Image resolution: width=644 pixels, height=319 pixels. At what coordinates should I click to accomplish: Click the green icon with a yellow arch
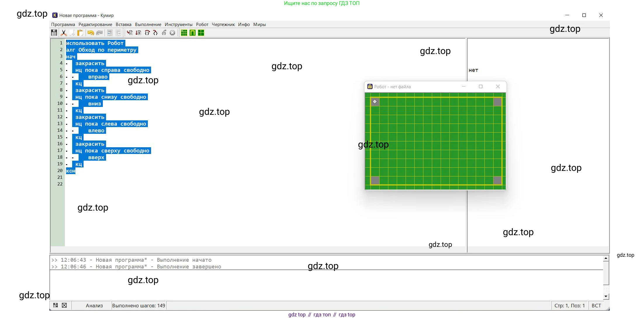point(193,33)
